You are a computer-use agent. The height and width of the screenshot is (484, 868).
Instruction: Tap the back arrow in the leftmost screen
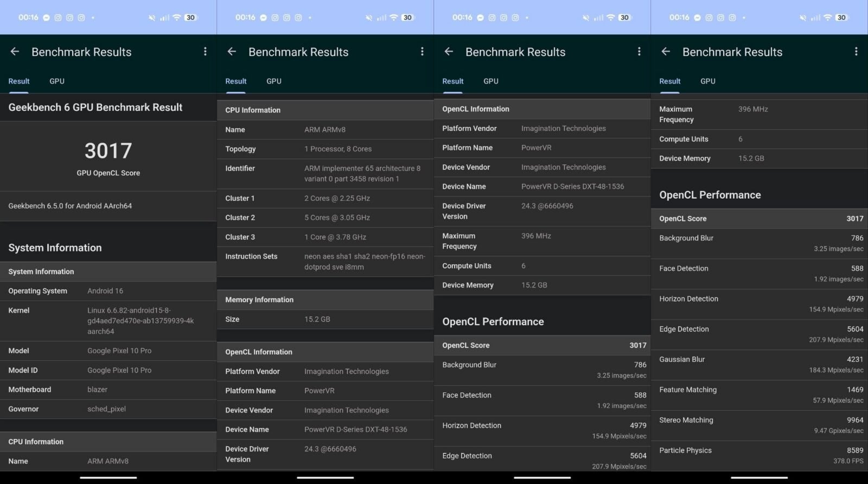(x=15, y=52)
